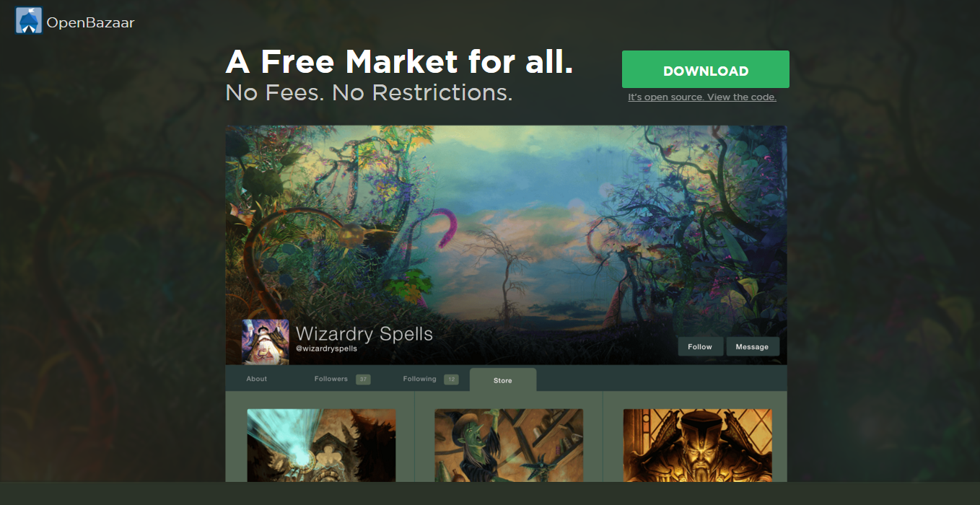
Task: Open the goblin witch listing thumbnail
Action: [509, 445]
